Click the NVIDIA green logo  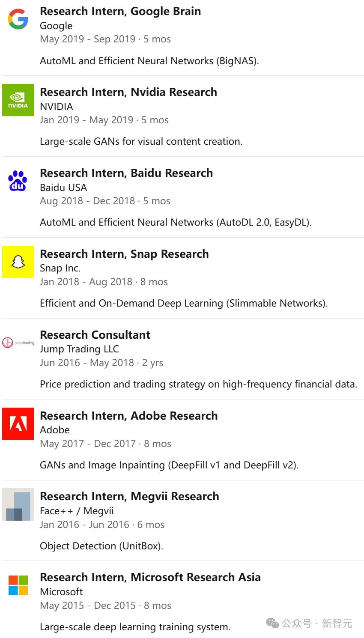click(18, 100)
